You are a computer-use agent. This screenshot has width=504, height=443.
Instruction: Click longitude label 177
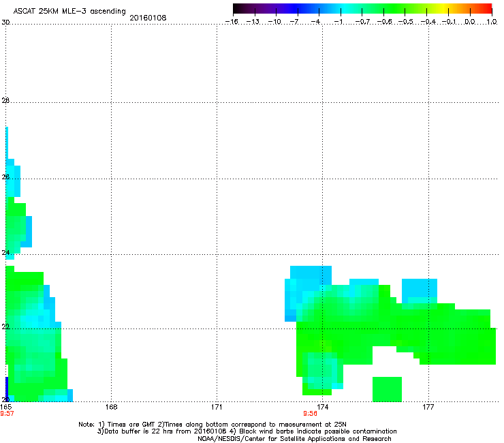pos(428,407)
